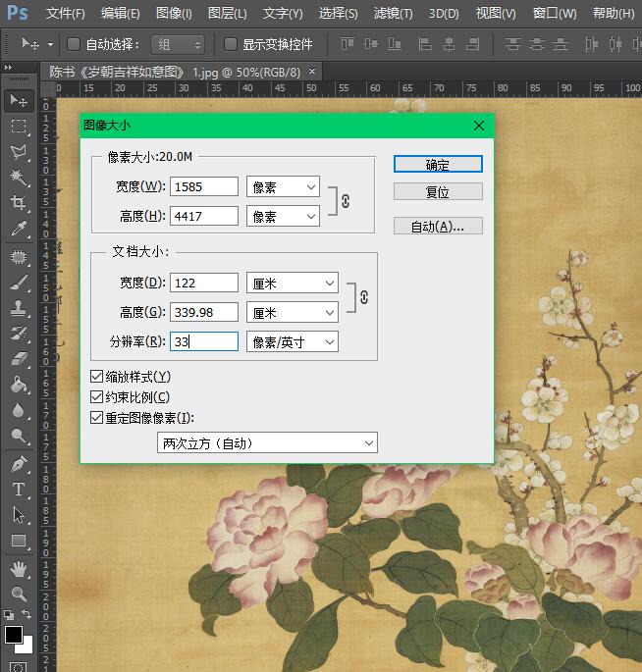Select the Magic Wand tool

[19, 177]
